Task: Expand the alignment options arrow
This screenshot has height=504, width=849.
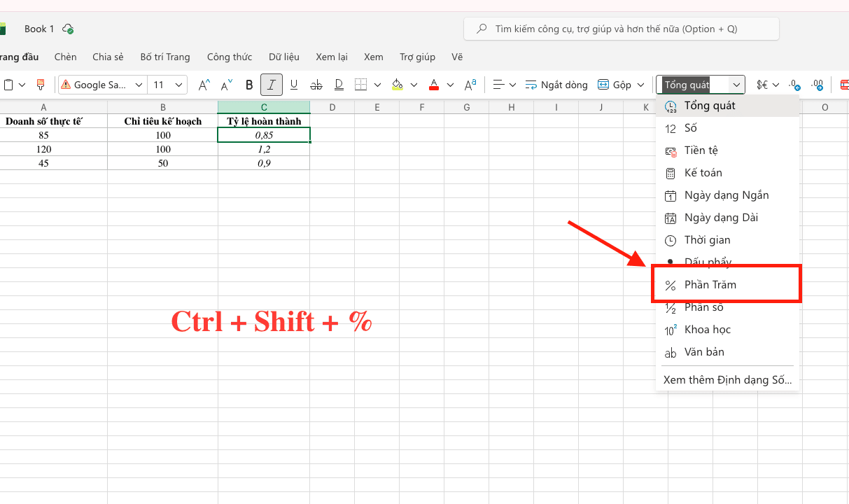Action: [x=512, y=85]
